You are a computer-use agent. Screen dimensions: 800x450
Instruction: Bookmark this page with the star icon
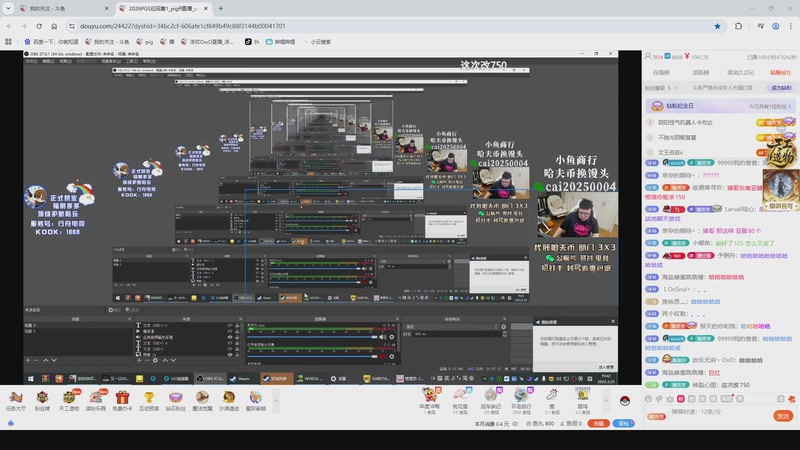coord(717,26)
